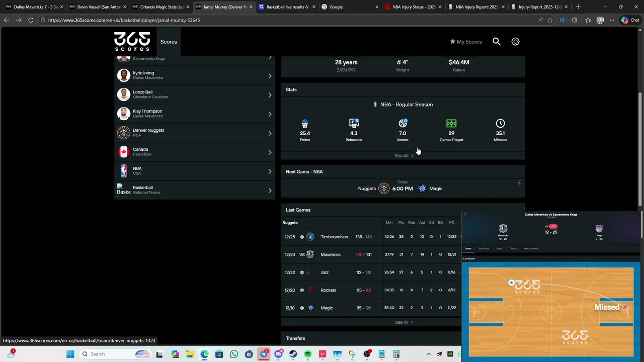
Task: Click the address bar URL
Action: coord(124,20)
